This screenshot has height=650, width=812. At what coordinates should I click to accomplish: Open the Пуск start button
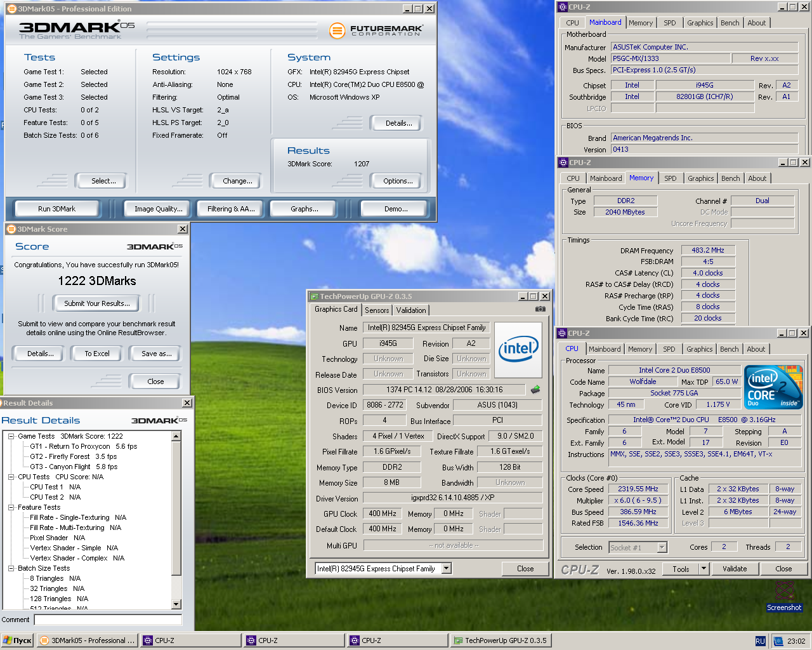pos(17,640)
